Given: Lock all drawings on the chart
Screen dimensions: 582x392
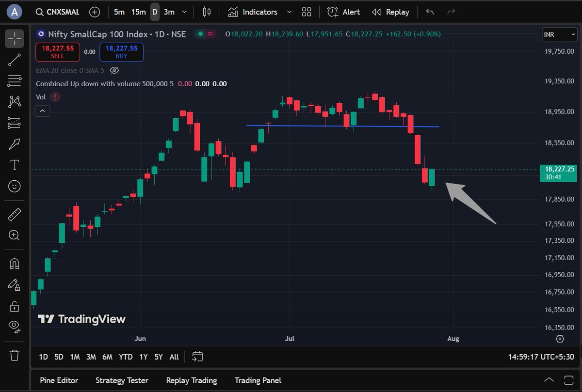Looking at the screenshot, I should 14,306.
